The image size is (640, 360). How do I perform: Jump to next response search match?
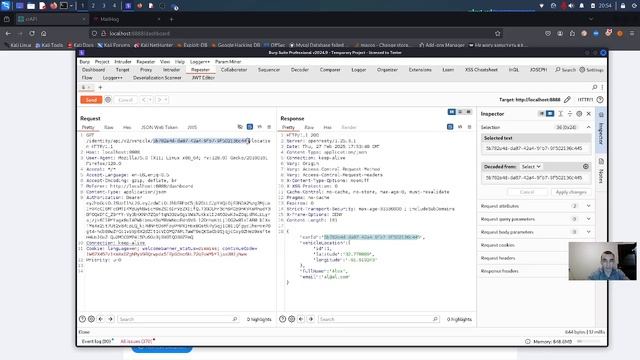[311, 319]
